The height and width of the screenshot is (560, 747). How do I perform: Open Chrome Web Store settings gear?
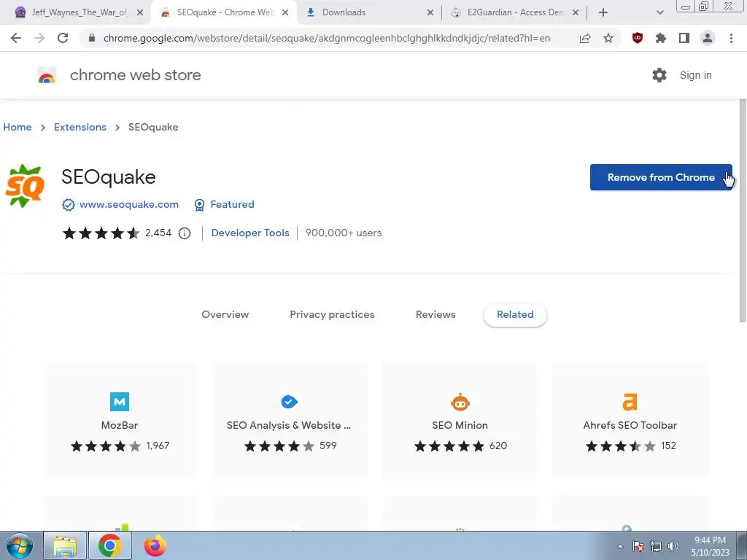pyautogui.click(x=659, y=75)
